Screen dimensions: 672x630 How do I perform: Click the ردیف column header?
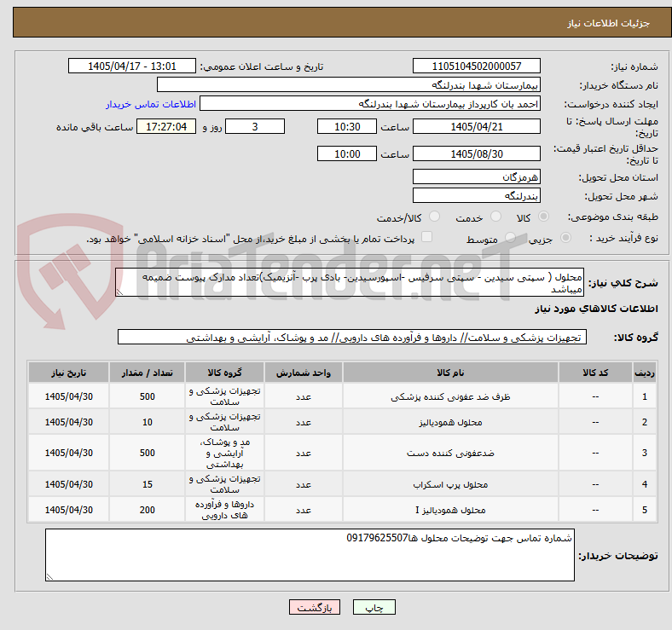pyautogui.click(x=644, y=373)
